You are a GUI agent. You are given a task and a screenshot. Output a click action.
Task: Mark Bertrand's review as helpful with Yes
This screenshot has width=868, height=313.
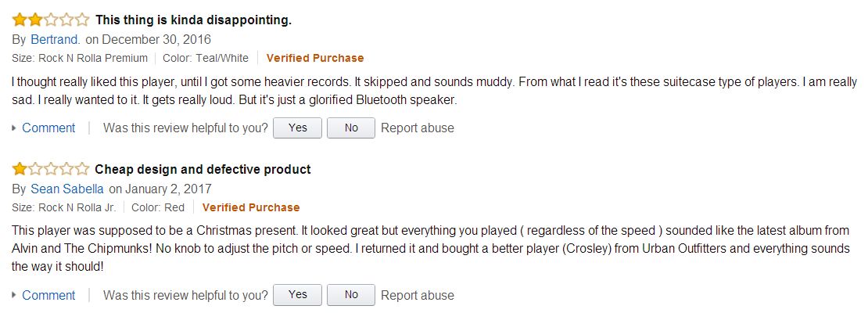pyautogui.click(x=297, y=128)
